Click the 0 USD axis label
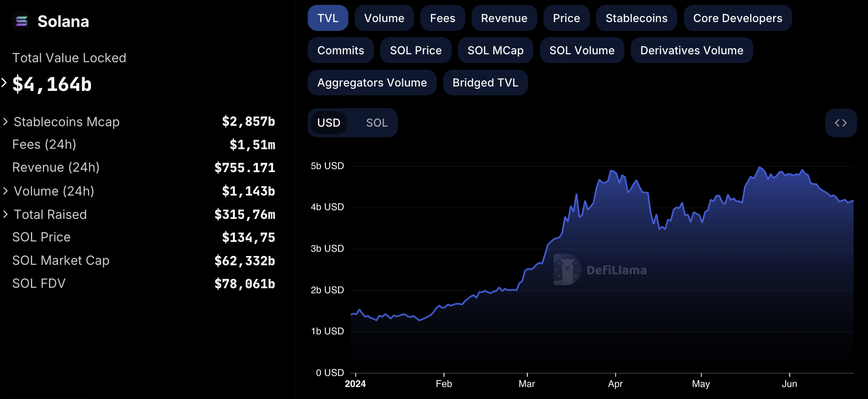This screenshot has height=399, width=868. (330, 373)
